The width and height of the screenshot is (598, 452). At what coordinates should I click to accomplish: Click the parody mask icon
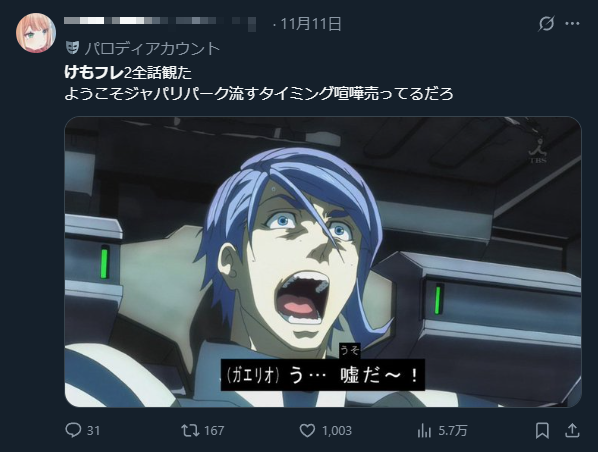[x=72, y=47]
